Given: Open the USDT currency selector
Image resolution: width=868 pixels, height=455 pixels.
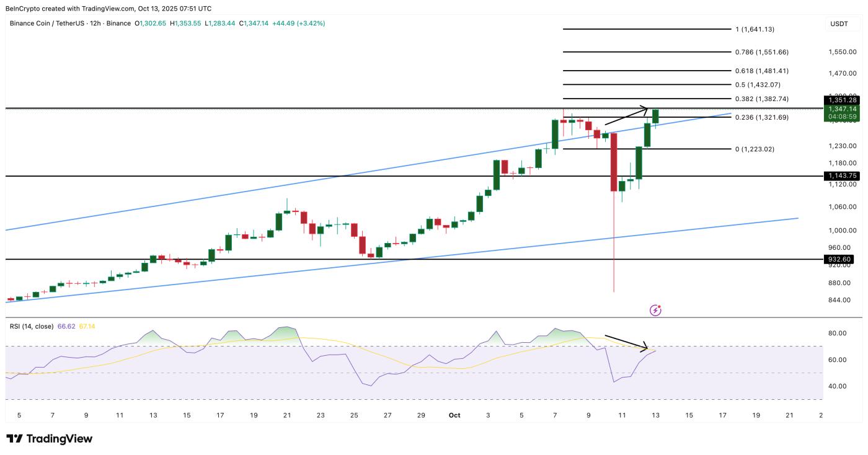Looking at the screenshot, I should (839, 24).
